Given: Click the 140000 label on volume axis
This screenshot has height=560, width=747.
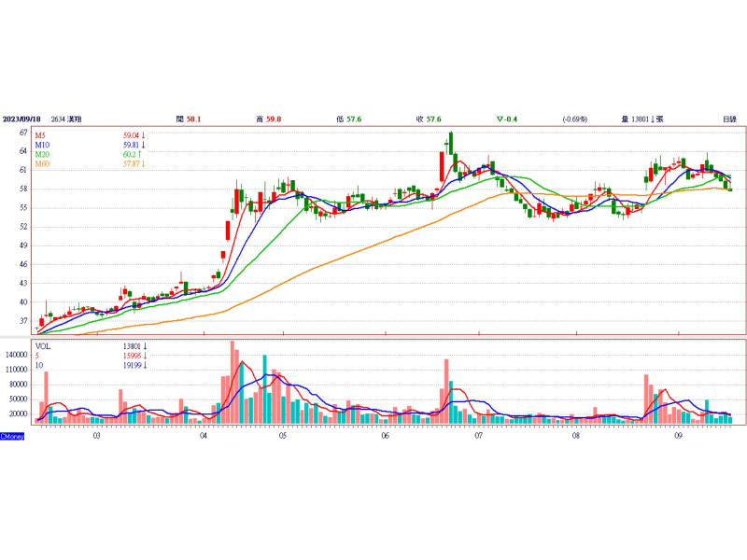Looking at the screenshot, I should tap(17, 355).
